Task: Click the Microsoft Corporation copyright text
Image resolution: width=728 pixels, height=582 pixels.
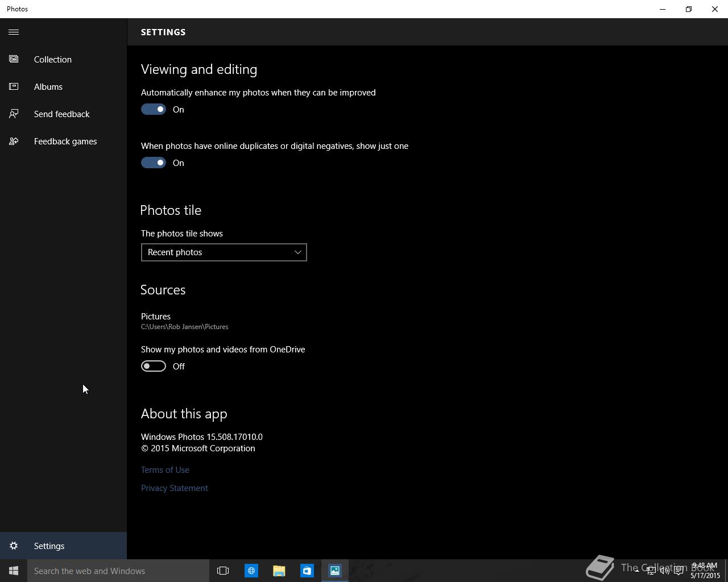Action: tap(198, 448)
